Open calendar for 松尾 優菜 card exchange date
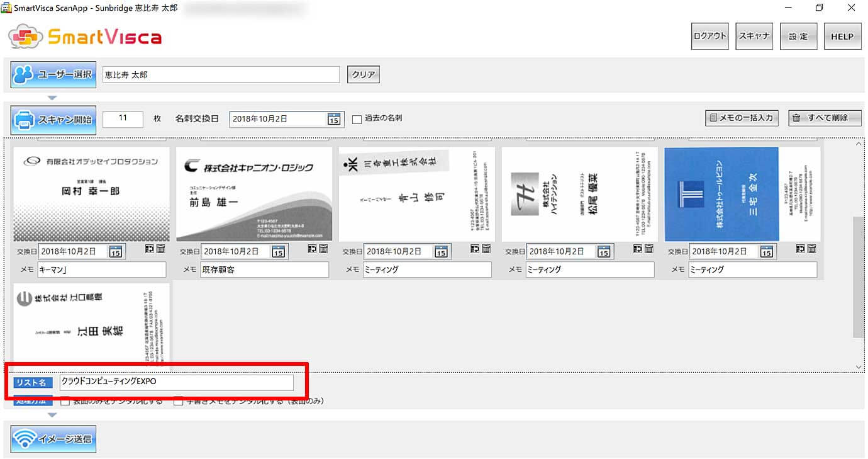Image resolution: width=868 pixels, height=459 pixels. click(x=604, y=252)
